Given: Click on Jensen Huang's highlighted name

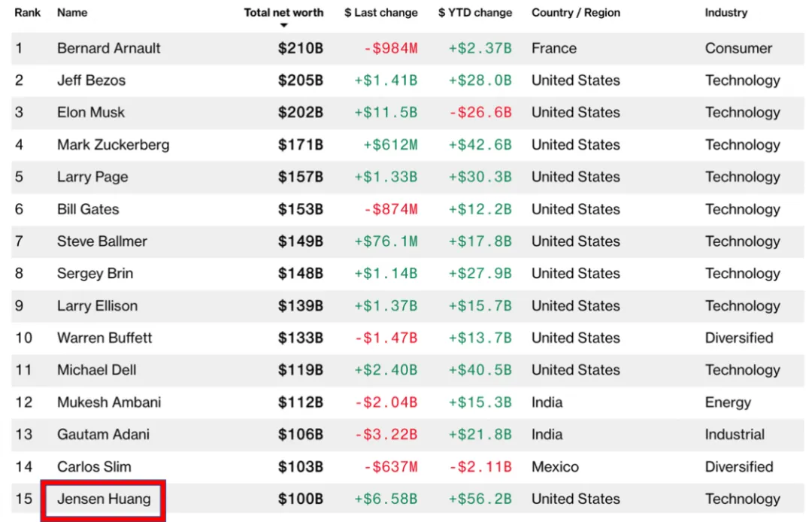Looking at the screenshot, I should [x=104, y=499].
